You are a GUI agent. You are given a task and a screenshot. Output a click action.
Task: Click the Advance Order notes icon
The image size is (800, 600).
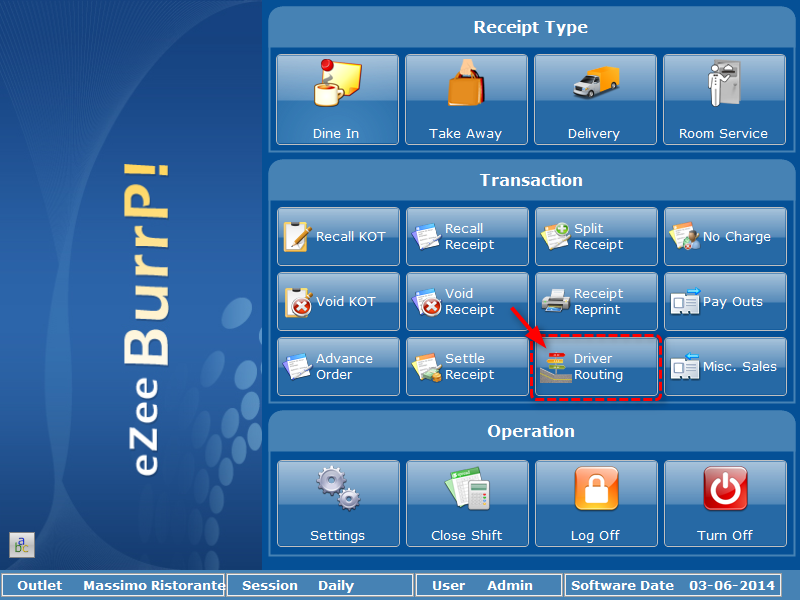click(297, 366)
